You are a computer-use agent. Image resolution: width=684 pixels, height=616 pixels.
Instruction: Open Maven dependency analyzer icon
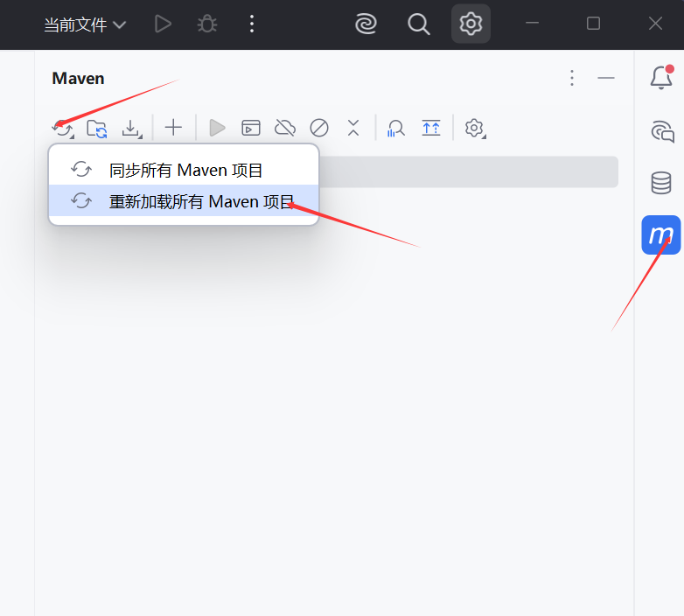click(x=395, y=129)
